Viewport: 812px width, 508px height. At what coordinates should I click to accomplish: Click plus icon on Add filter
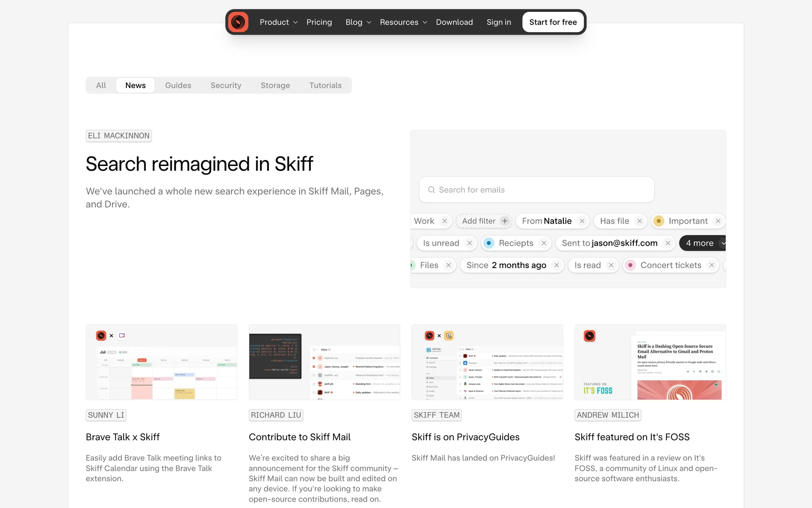505,221
